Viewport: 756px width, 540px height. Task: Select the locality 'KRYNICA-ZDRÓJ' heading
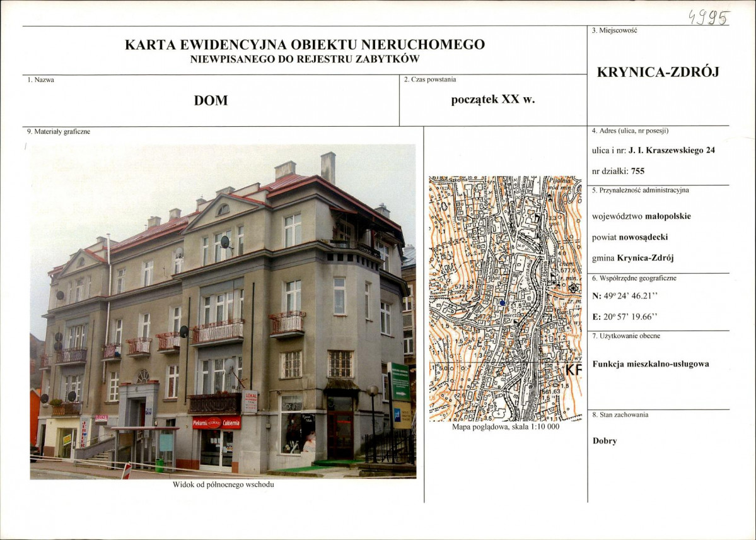pyautogui.click(x=658, y=72)
